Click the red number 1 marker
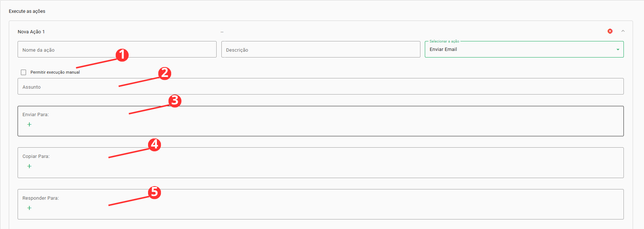The image size is (644, 229). pos(122,55)
